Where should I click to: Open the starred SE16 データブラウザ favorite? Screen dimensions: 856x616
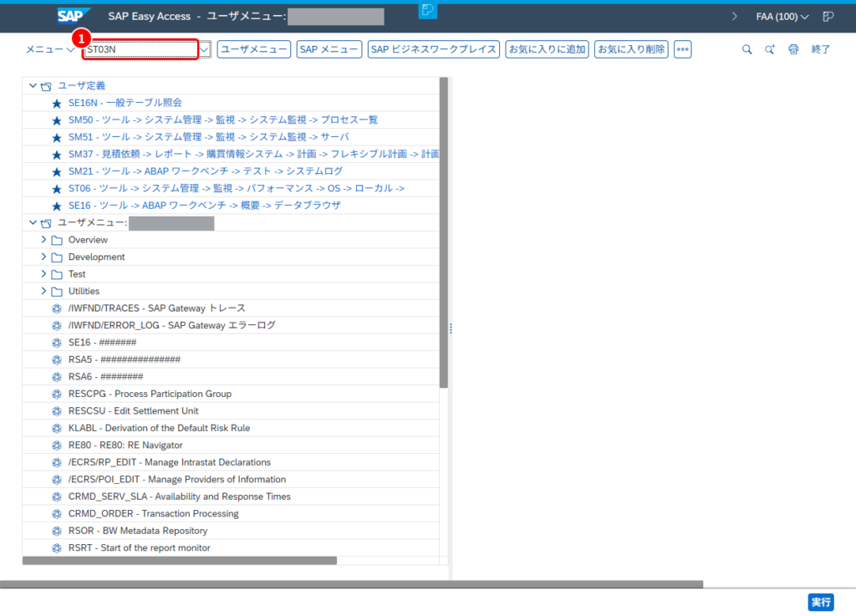pos(204,206)
